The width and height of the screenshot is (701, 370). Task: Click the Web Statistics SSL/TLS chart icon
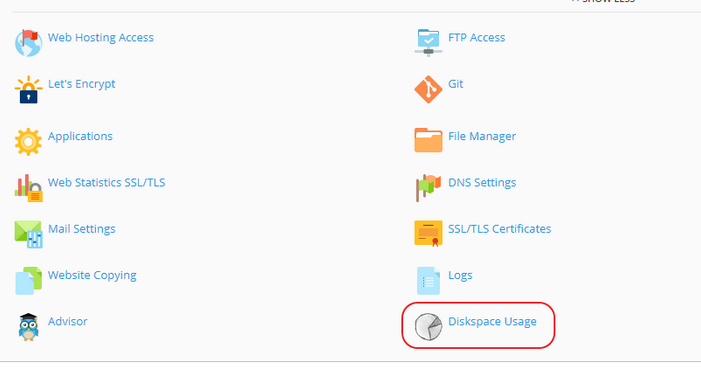click(28, 188)
